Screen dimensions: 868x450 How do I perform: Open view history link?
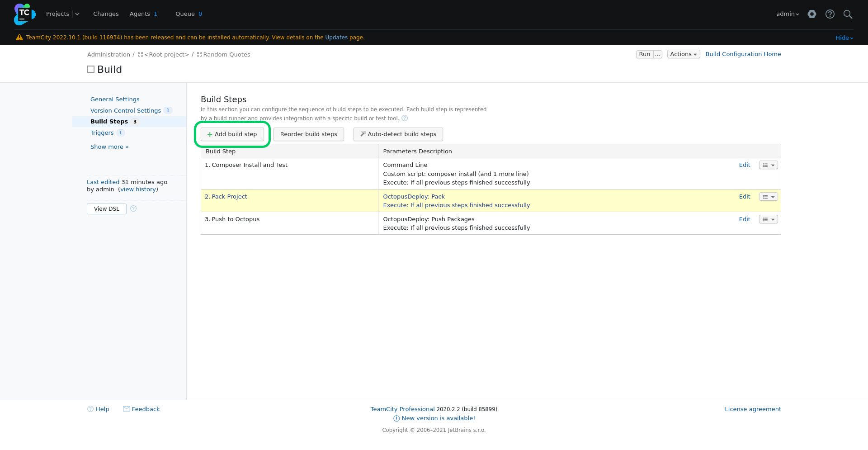click(138, 189)
